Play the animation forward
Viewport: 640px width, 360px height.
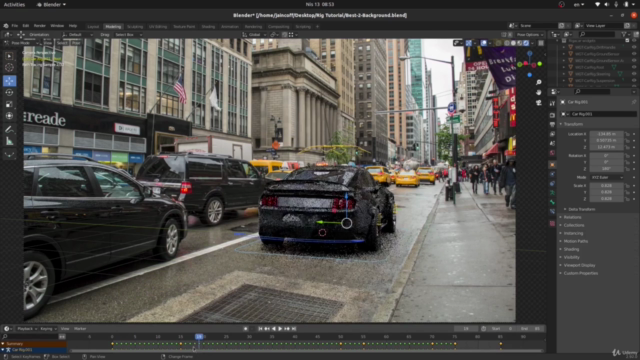click(280, 329)
